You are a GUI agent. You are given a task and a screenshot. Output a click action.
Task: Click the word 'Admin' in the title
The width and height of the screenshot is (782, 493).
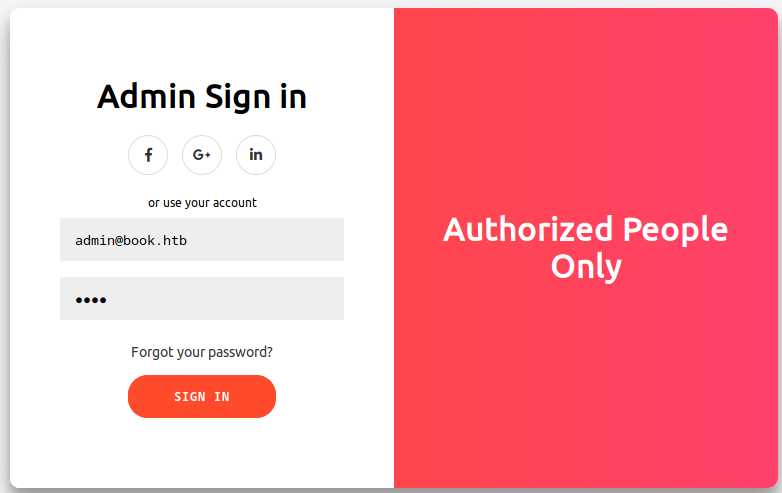tap(147, 97)
